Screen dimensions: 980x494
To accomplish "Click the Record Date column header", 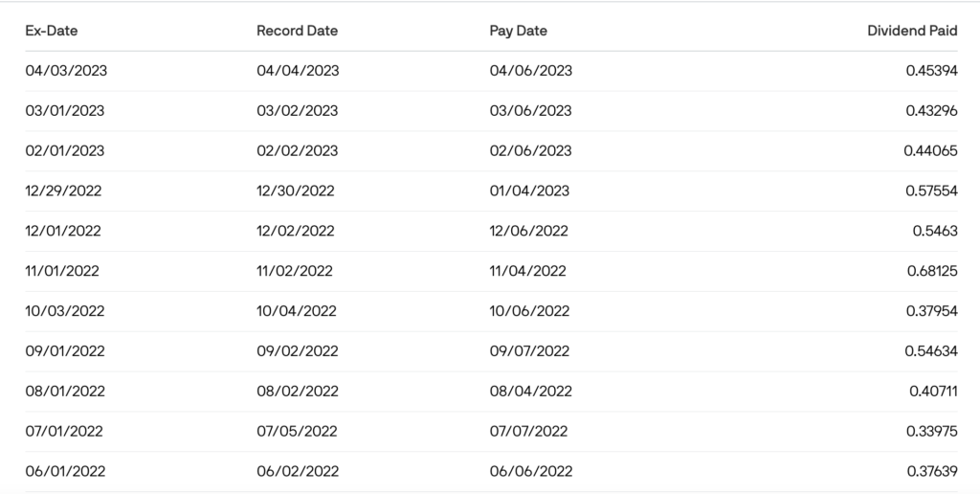I will pyautogui.click(x=297, y=31).
